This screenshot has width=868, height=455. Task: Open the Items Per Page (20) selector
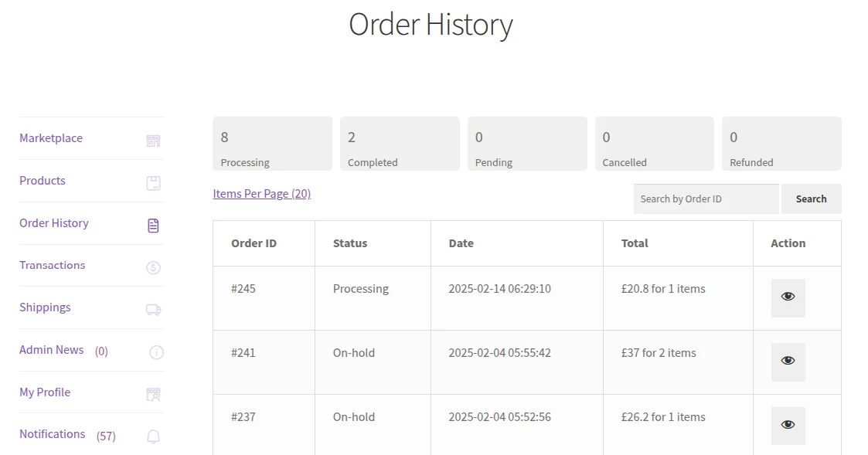click(262, 193)
